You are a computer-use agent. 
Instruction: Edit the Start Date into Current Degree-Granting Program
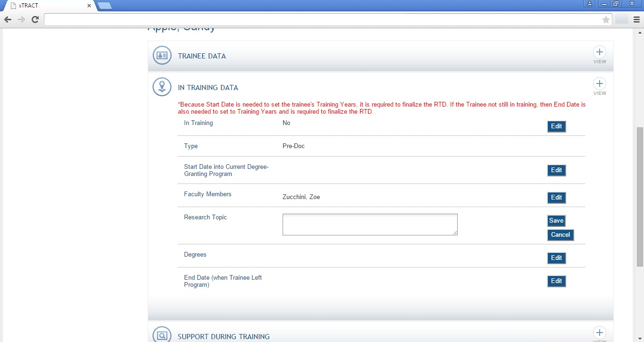(x=556, y=170)
